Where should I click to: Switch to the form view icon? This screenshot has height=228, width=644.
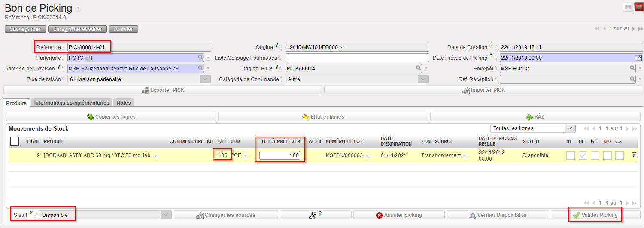click(638, 7)
